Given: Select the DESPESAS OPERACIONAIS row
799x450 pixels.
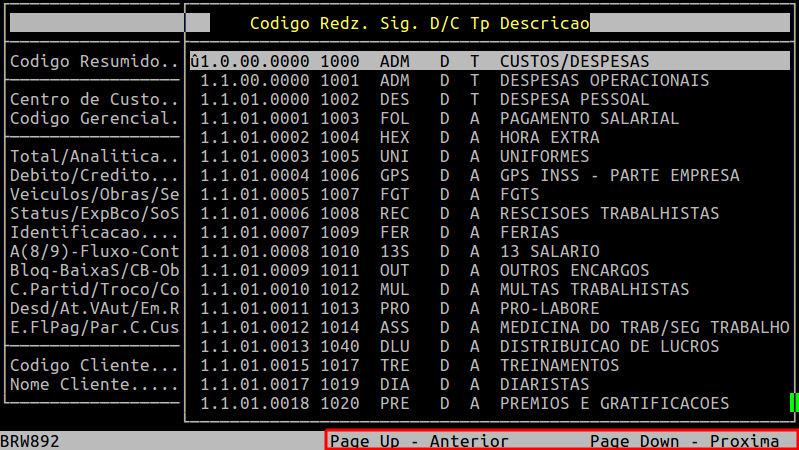Looking at the screenshot, I should (488, 80).
